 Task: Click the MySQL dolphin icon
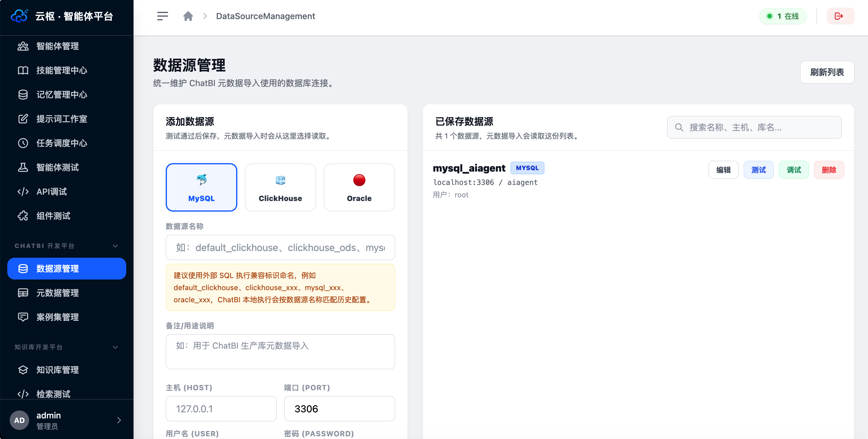202,180
